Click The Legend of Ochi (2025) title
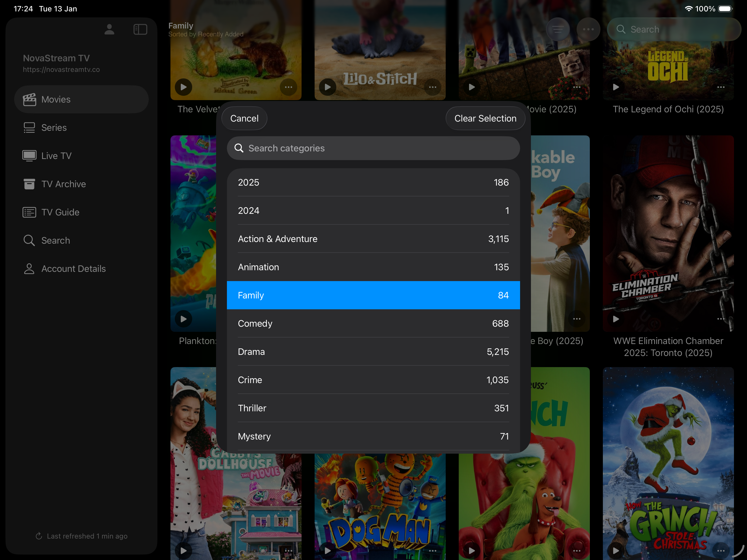 (x=668, y=109)
